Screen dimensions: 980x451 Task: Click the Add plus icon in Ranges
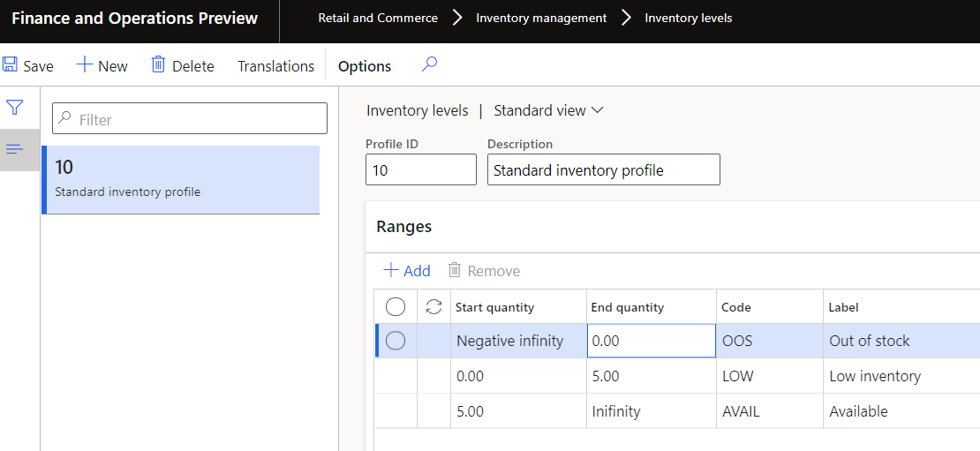391,271
